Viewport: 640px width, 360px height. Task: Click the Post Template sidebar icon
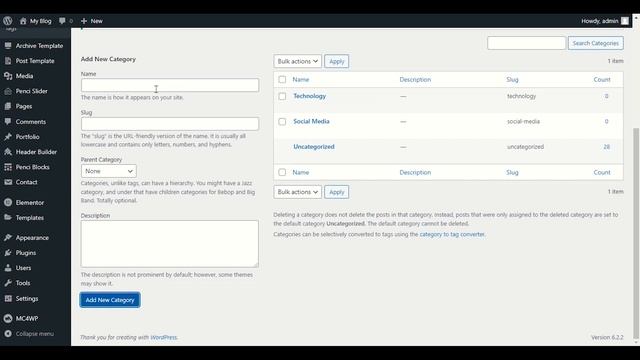pos(8,61)
